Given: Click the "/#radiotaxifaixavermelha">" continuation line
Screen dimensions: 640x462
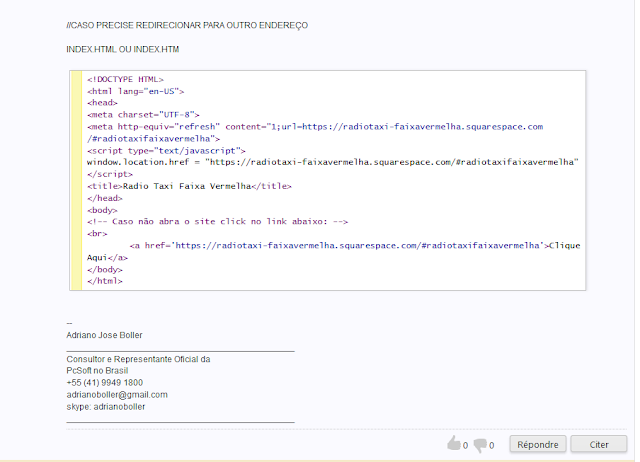Looking at the screenshot, I should click(x=153, y=139).
